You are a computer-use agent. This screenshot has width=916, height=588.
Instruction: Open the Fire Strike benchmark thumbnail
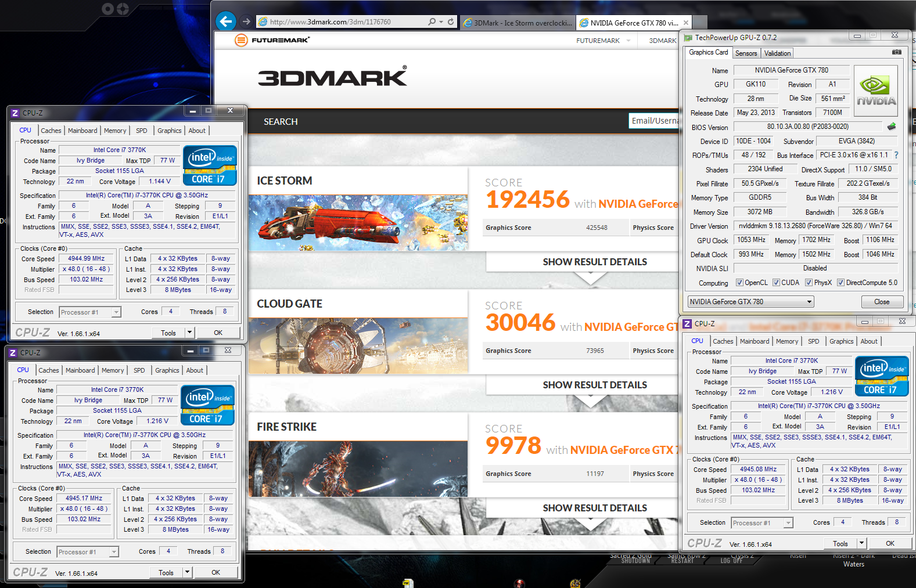(x=358, y=469)
